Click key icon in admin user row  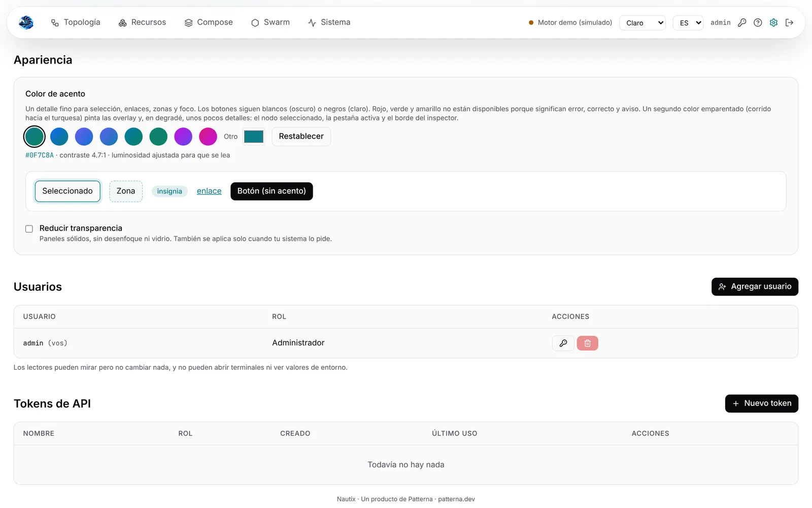tap(563, 343)
